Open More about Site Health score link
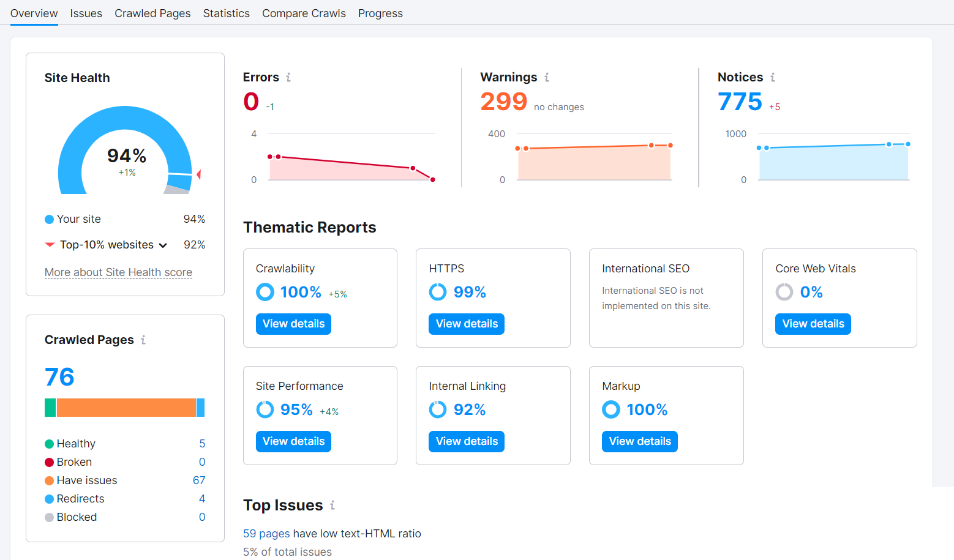The width and height of the screenshot is (954, 560). pyautogui.click(x=118, y=272)
